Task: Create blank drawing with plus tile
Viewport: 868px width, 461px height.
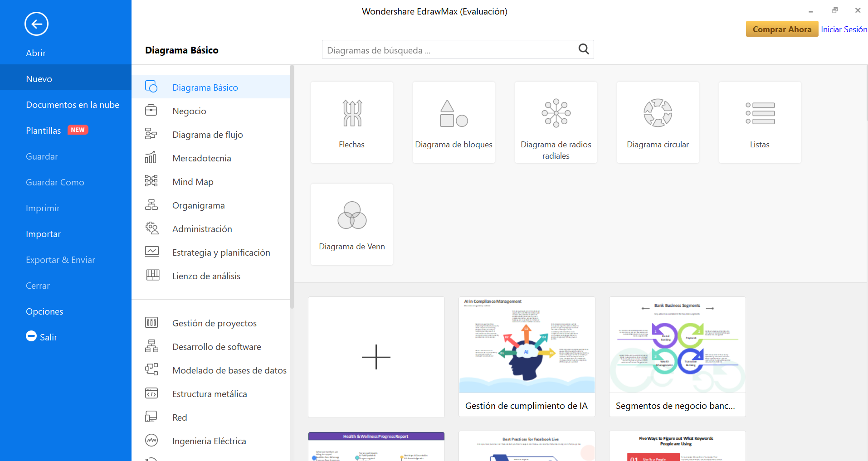Action: pos(376,357)
